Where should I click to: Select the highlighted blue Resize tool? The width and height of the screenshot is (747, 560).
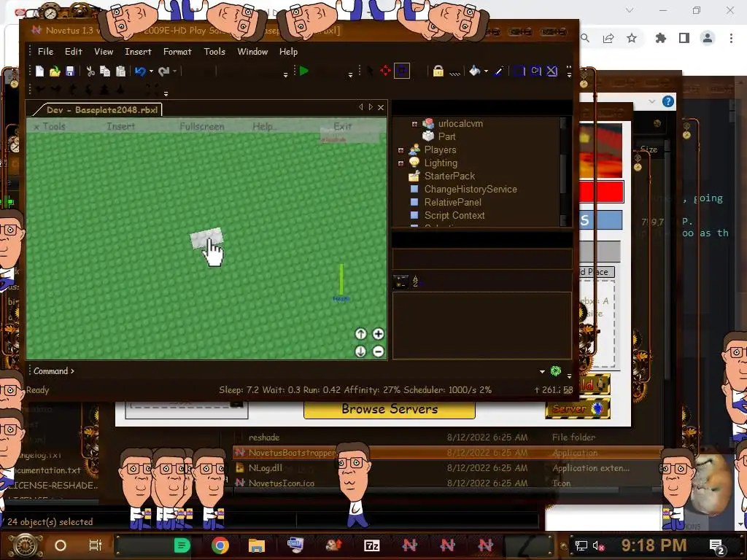click(402, 71)
